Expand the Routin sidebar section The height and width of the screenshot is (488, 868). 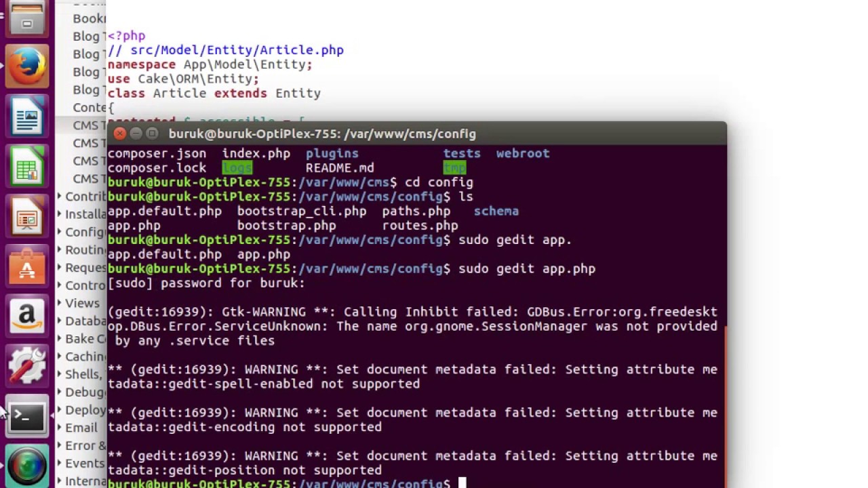pyautogui.click(x=59, y=250)
